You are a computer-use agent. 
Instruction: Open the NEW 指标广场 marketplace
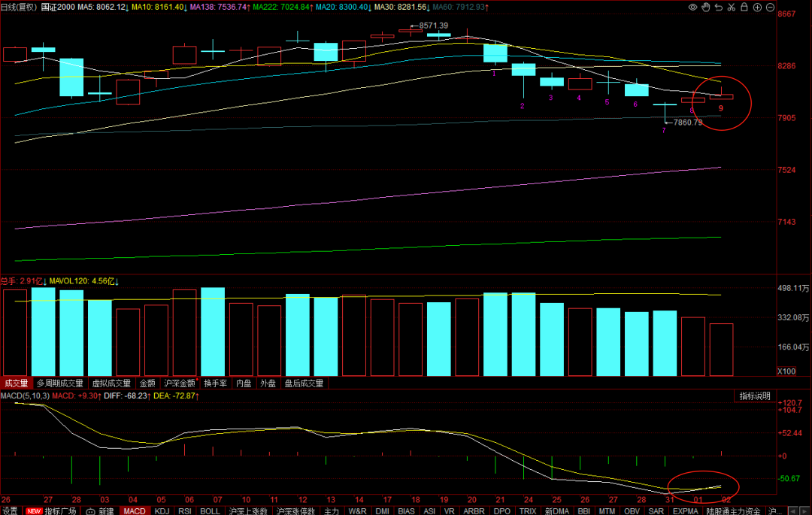51,510
